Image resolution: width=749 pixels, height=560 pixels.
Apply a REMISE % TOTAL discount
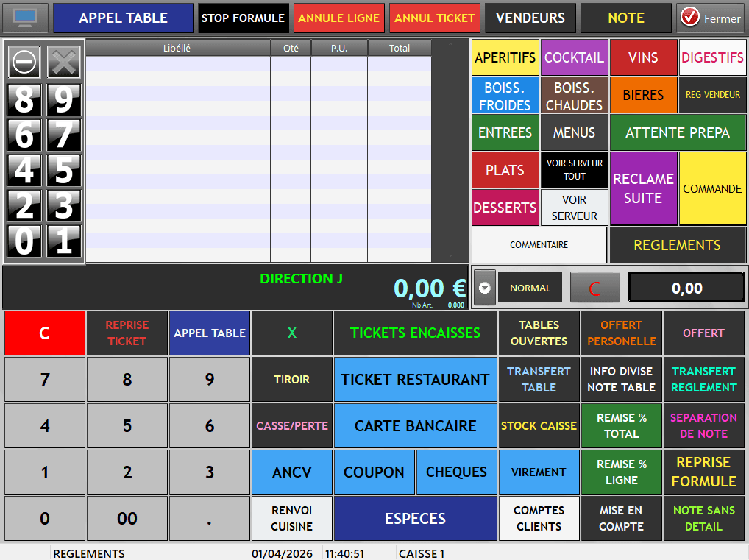[x=621, y=425]
